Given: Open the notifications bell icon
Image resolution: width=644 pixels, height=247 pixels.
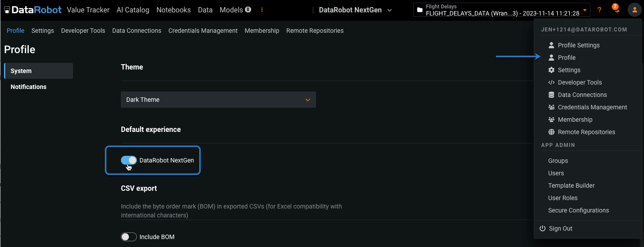Looking at the screenshot, I should (x=616, y=10).
